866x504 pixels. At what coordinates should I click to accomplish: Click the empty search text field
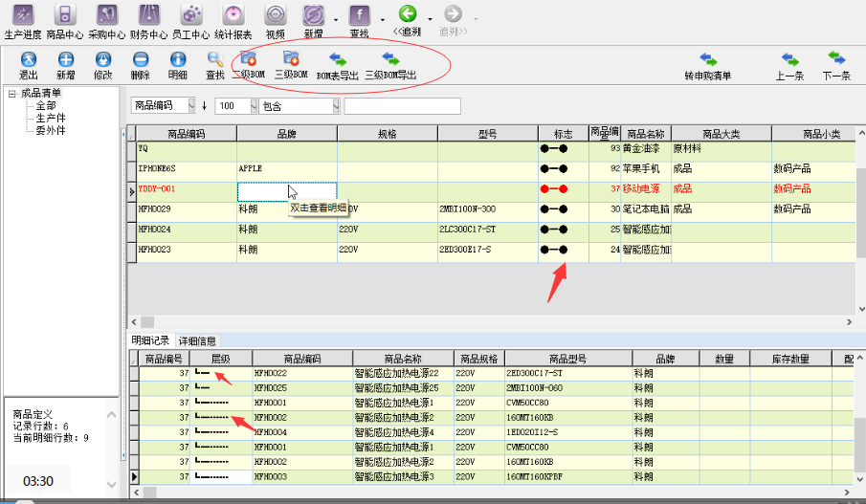(402, 106)
